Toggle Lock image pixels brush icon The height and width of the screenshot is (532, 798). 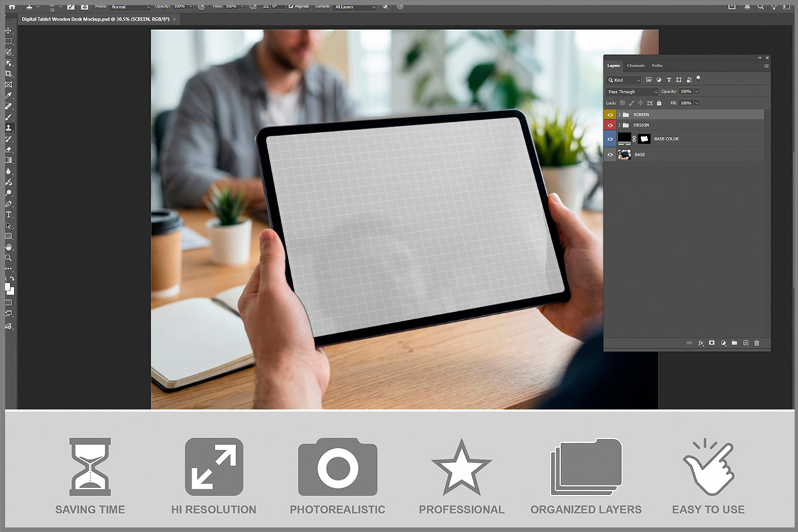tap(631, 103)
